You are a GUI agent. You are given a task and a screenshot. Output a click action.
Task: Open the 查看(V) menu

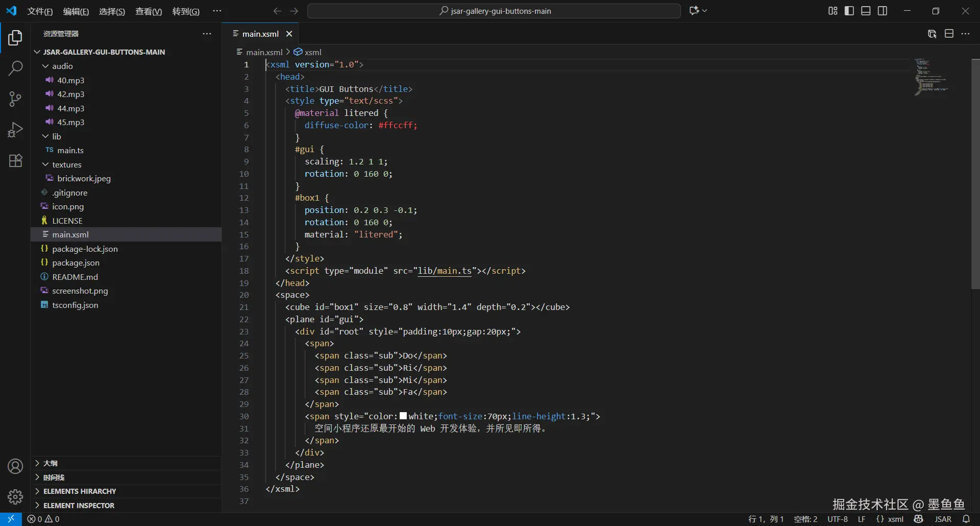148,11
